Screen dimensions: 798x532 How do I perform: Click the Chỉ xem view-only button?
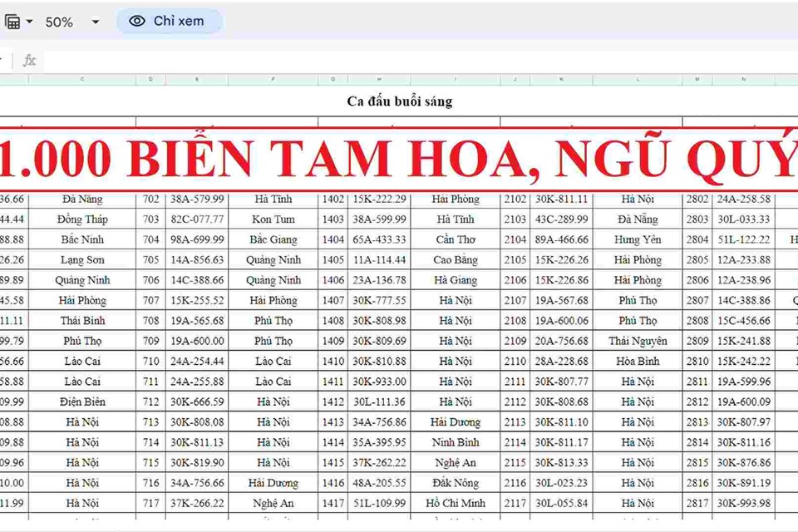click(169, 22)
